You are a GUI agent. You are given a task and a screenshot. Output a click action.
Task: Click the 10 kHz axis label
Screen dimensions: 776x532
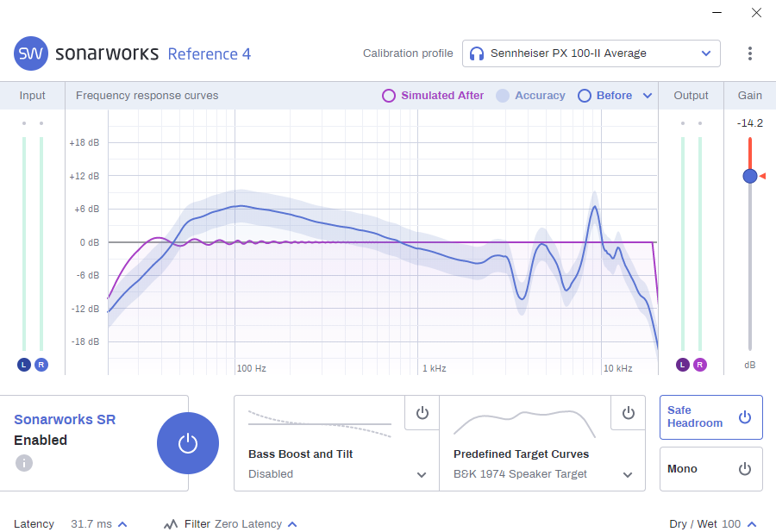coord(617,368)
